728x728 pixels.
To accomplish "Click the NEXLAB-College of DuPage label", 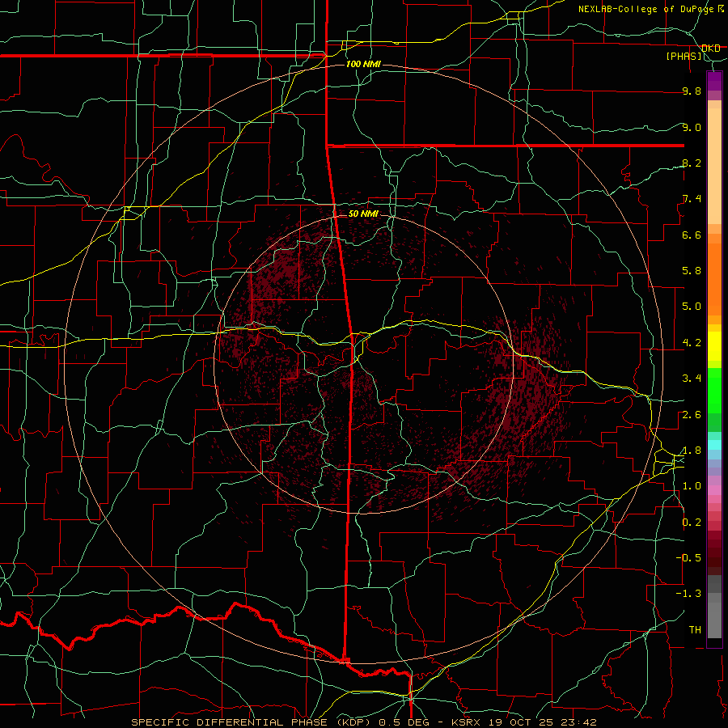I will tap(647, 9).
